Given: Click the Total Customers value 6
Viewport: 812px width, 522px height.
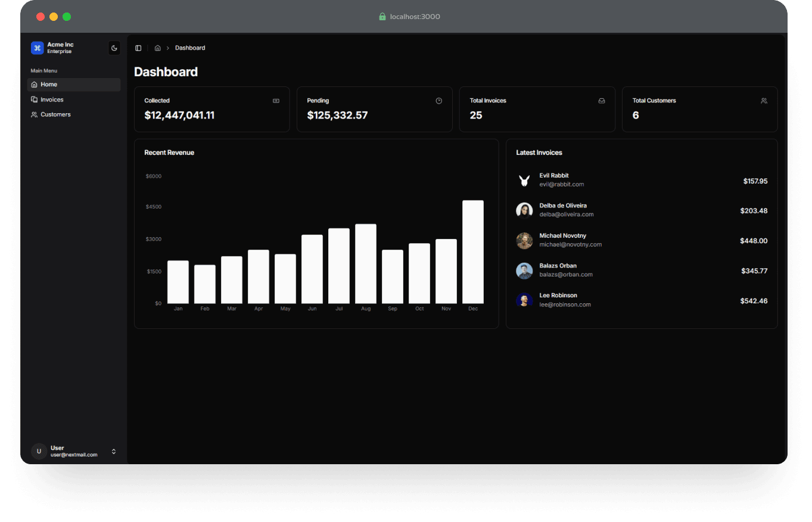Looking at the screenshot, I should click(636, 116).
